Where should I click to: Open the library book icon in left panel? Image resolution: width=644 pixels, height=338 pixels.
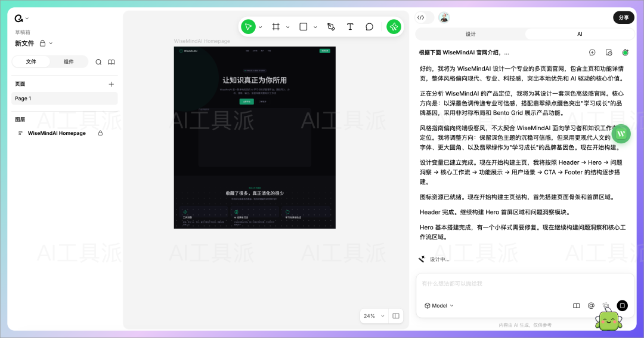[x=112, y=62]
